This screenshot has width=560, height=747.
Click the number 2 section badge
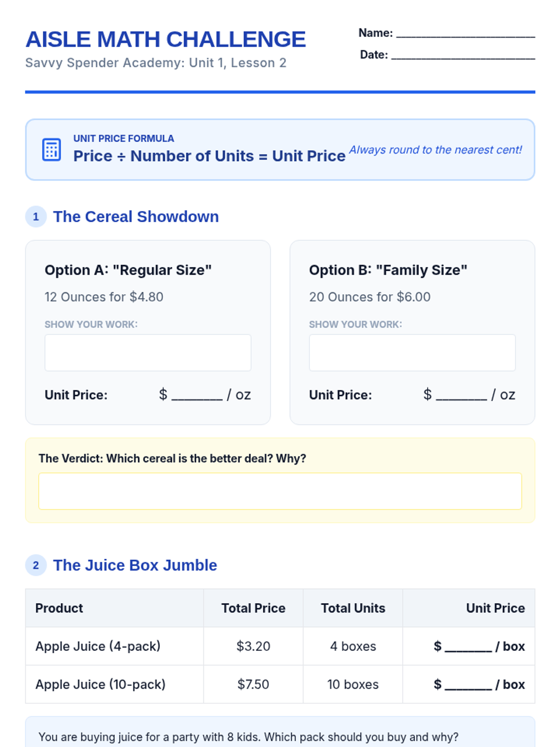[36, 565]
